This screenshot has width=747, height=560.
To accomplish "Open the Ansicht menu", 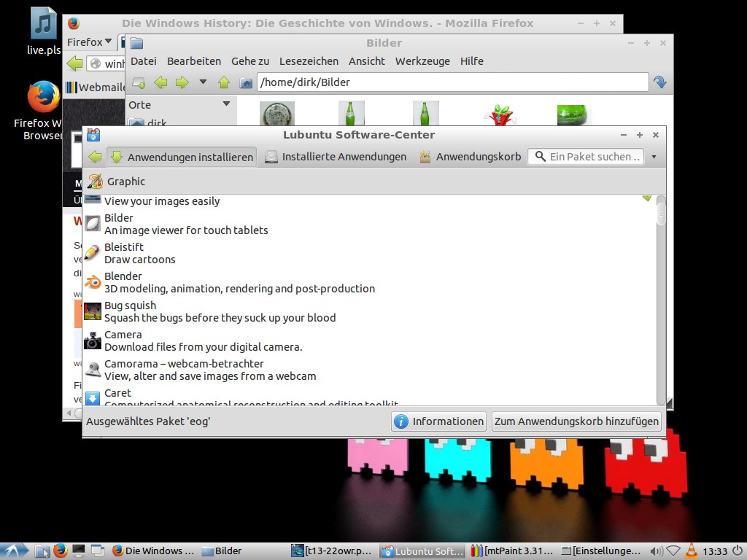I will tap(367, 61).
